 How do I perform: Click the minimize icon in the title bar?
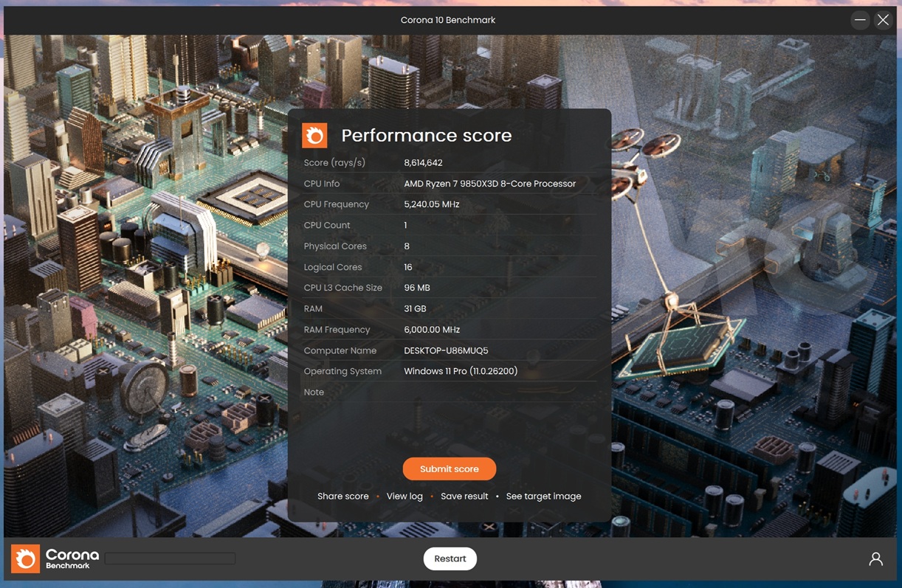coord(859,20)
